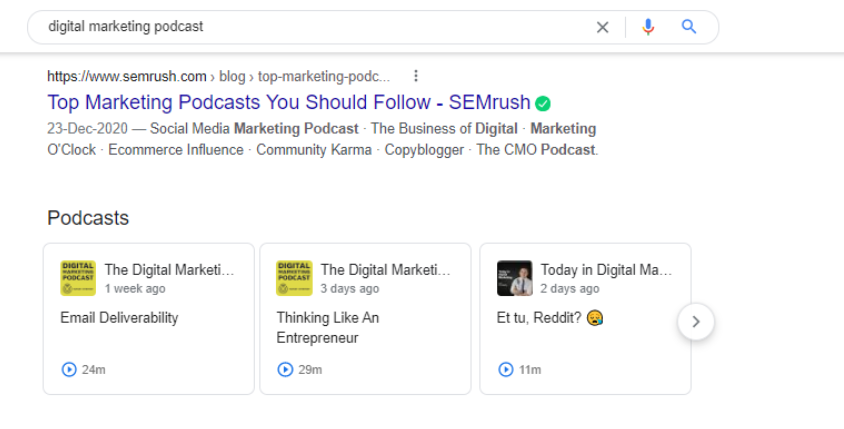Screen dimensions: 844x429
Task: Clear the search box with the X icon
Action: coord(602,27)
